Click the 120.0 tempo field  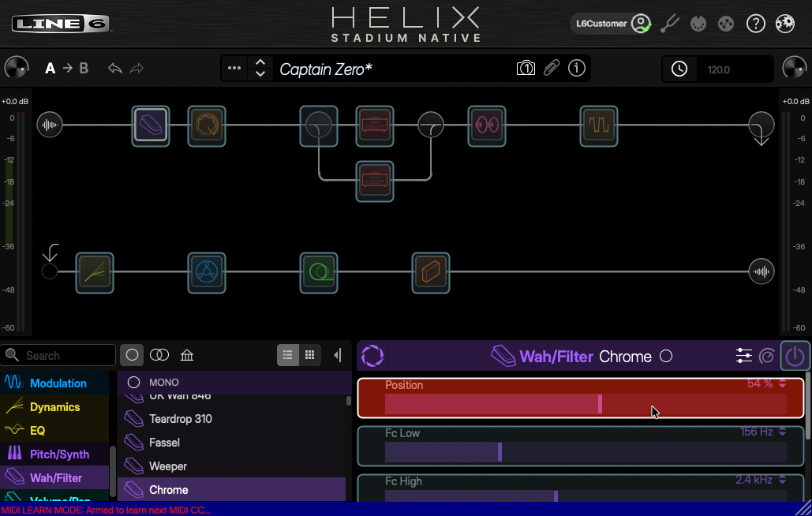tap(736, 69)
